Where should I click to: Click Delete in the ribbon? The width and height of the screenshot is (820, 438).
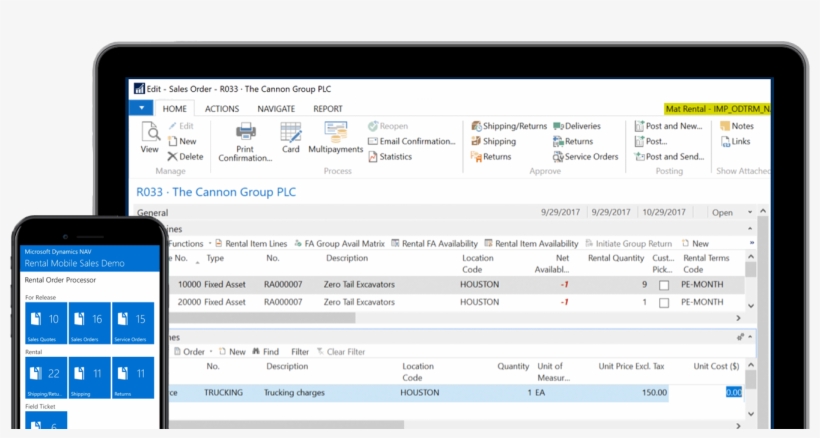[x=185, y=156]
